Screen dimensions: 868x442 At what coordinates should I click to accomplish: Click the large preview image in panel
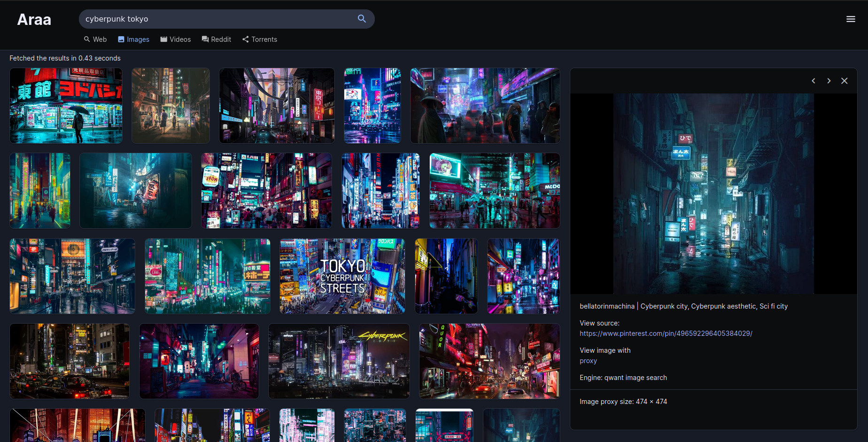pyautogui.click(x=713, y=194)
